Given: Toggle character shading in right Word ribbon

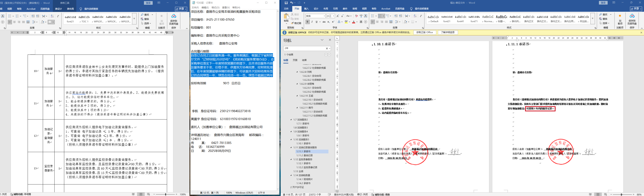Looking at the screenshot, I should pyautogui.click(x=361, y=22).
